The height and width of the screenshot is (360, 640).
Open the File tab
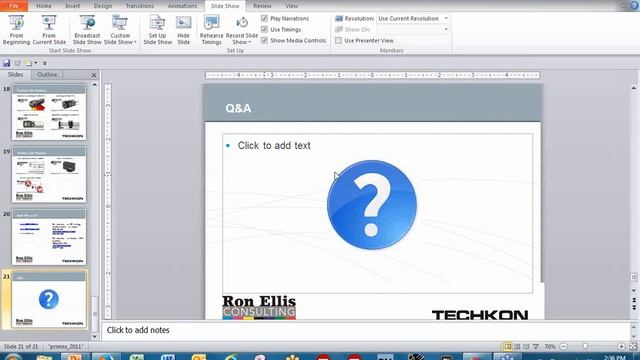point(14,6)
